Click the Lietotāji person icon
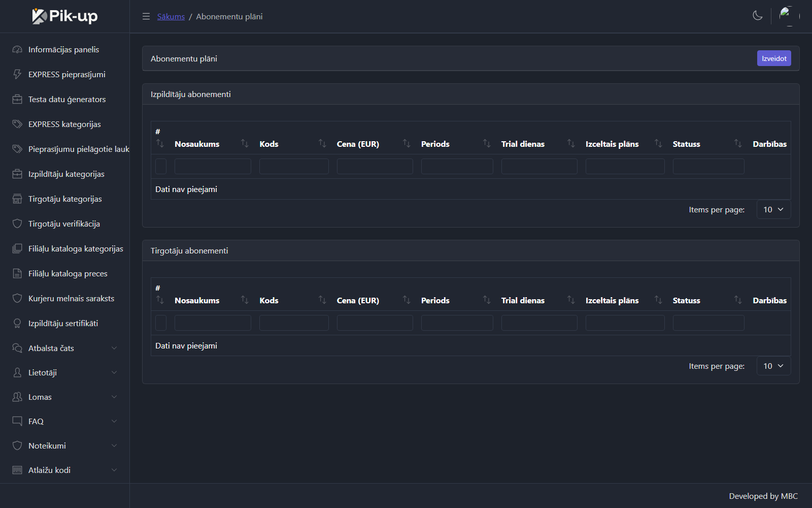The image size is (812, 508). (x=17, y=372)
